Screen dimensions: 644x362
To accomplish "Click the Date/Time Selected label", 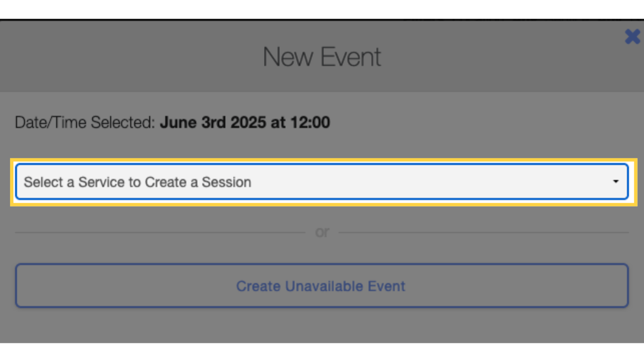I will pyautogui.click(x=85, y=123).
